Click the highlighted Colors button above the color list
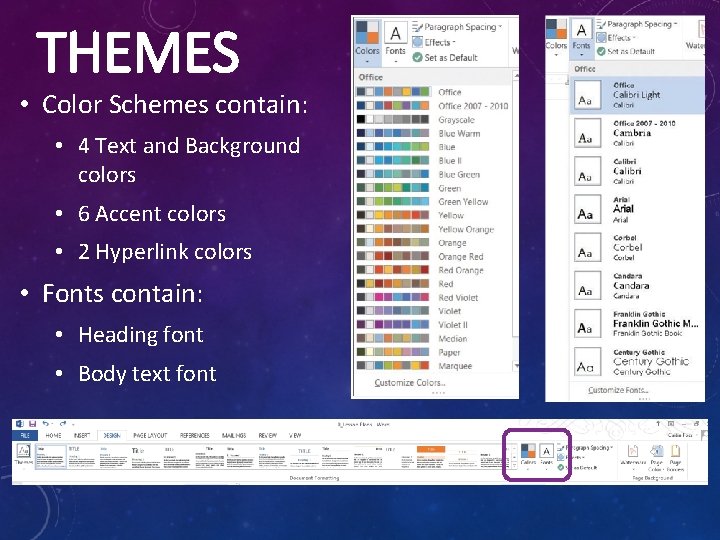 [367, 42]
